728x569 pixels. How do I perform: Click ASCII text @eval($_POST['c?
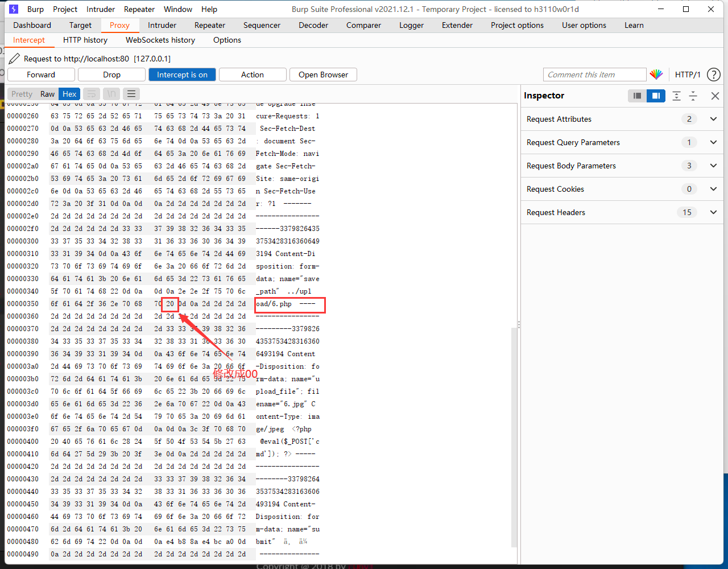coord(290,442)
